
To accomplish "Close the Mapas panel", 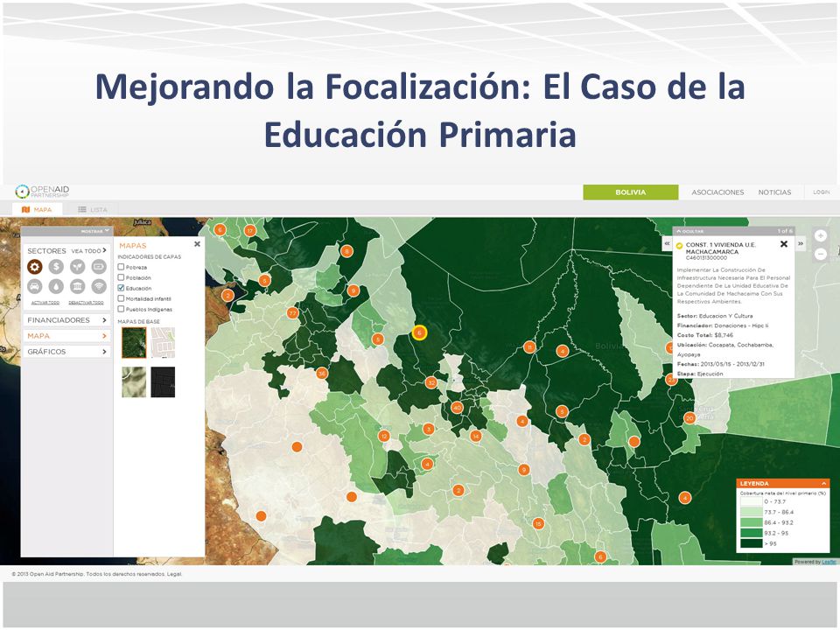I will click(x=197, y=244).
